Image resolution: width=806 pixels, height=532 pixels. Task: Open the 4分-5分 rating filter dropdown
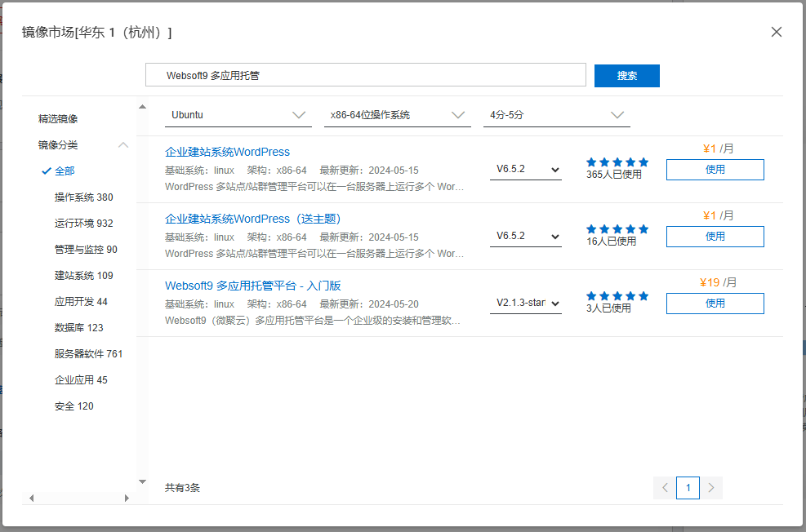555,114
